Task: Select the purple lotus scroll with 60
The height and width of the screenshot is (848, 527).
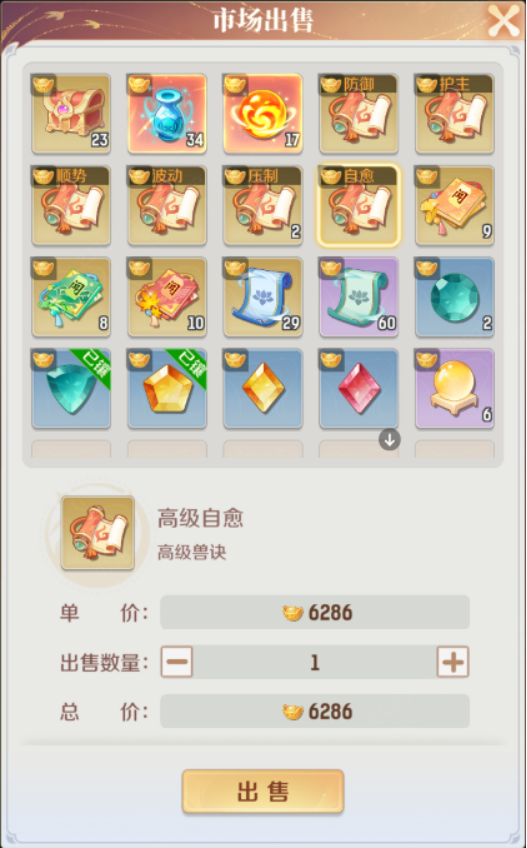Action: 359,297
